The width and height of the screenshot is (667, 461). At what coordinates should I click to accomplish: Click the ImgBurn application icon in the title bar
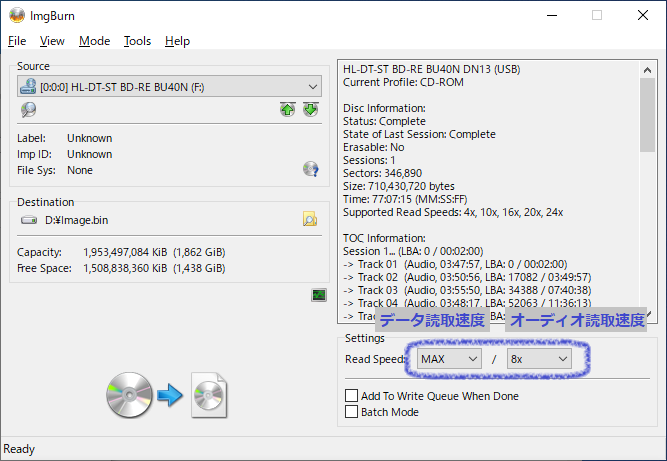(17, 15)
